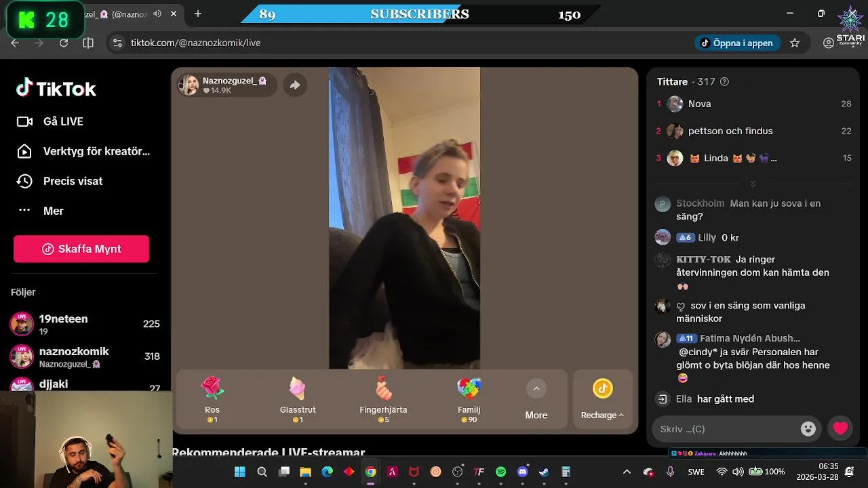Send the Glasstrut gift
Viewport: 868px width, 488px height.
click(298, 400)
